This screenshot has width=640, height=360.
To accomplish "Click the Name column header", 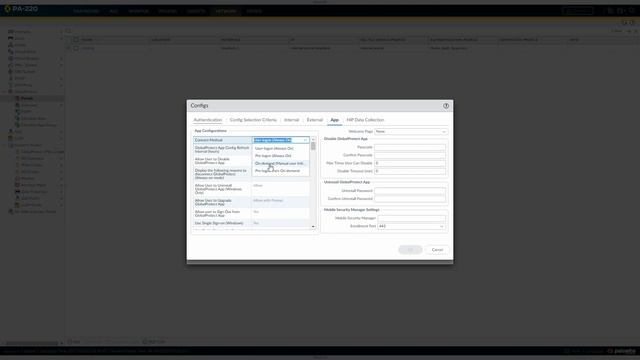I will (x=87, y=40).
